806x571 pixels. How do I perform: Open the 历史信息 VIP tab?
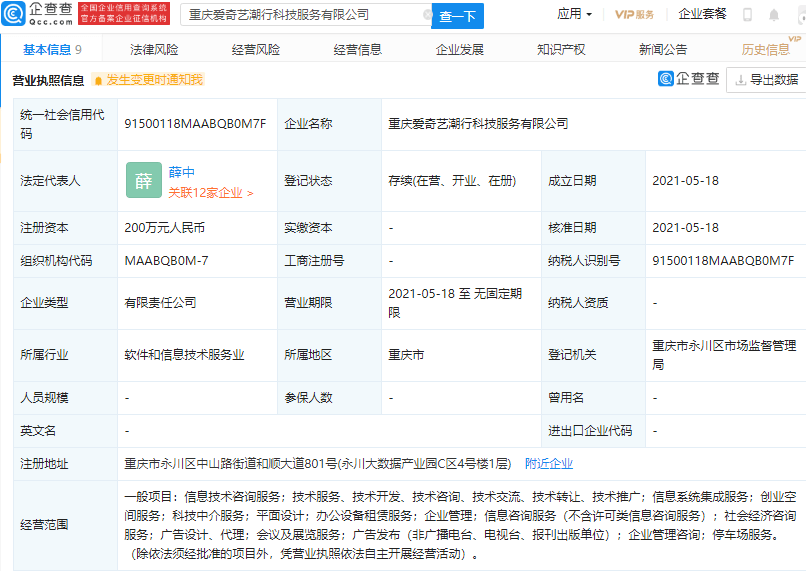(x=765, y=49)
